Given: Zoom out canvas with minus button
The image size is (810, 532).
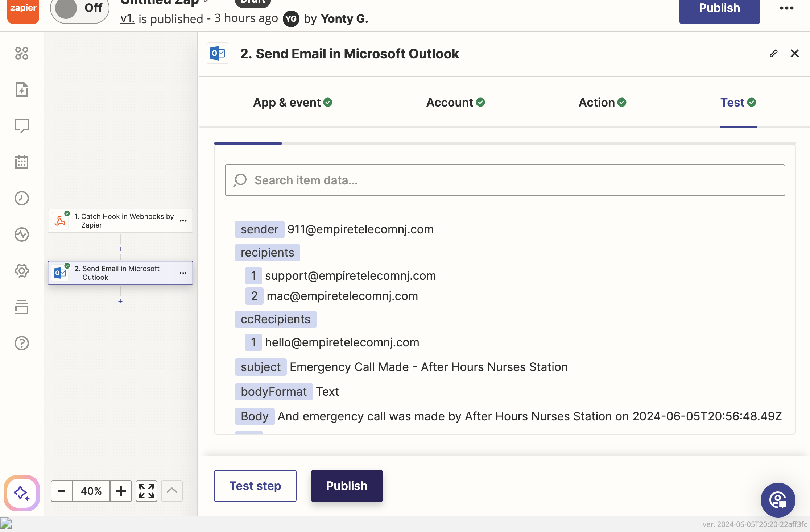Looking at the screenshot, I should click(x=62, y=491).
